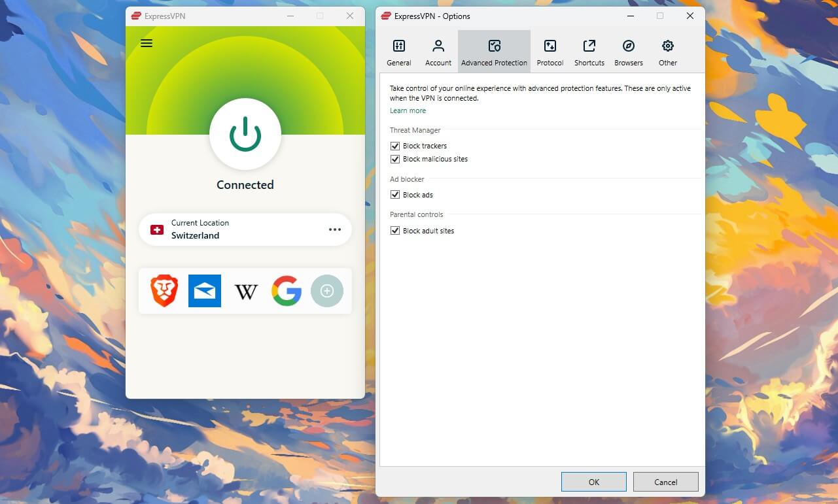Open the Account options tab
The height and width of the screenshot is (504, 838).
[438, 52]
